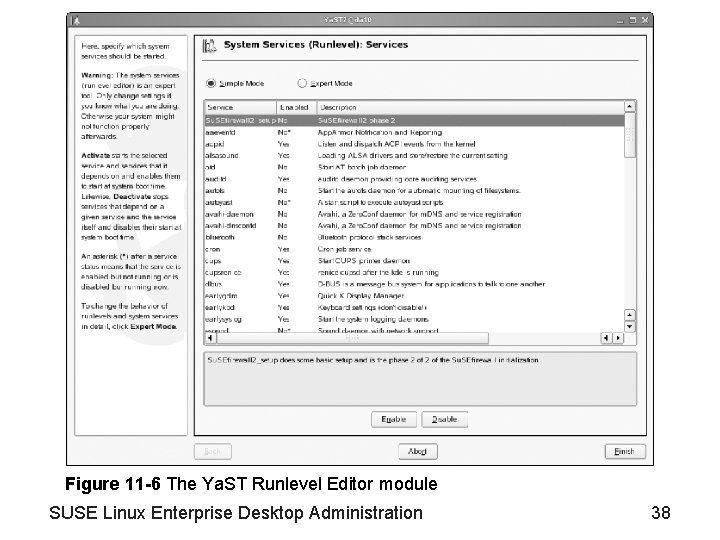The image size is (720, 540).
Task: Click the scroll up arrow atop the service list
Action: [630, 107]
